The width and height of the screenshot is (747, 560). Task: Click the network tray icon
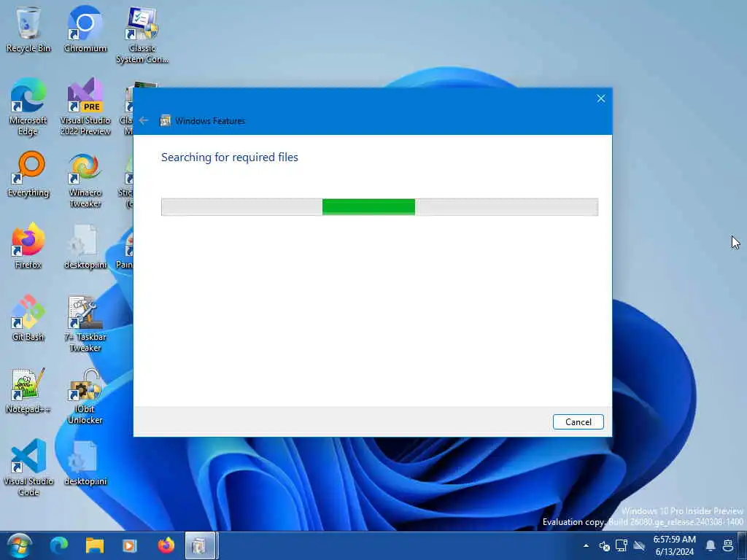point(622,545)
